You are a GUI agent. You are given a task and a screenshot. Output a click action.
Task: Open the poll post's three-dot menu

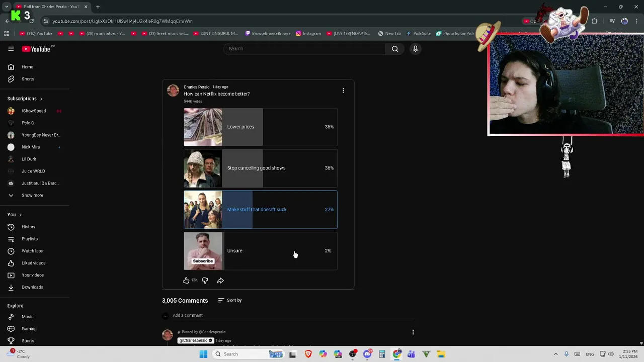coord(343,90)
